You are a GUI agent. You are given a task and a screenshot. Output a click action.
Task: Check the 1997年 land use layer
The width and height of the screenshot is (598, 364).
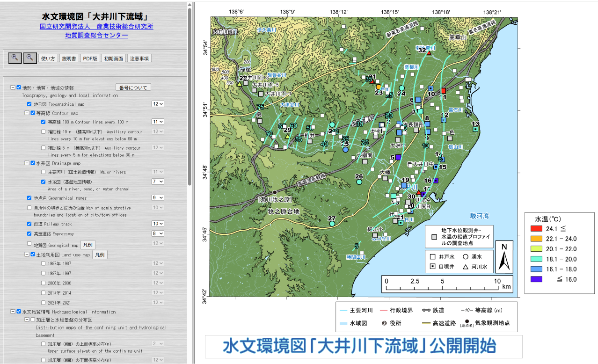pyautogui.click(x=44, y=273)
